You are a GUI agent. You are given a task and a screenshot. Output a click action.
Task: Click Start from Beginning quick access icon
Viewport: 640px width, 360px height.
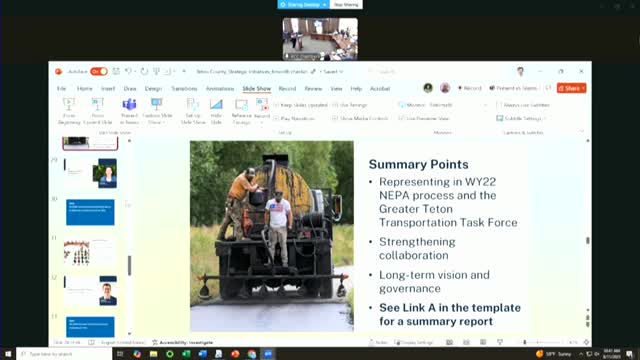click(x=156, y=71)
